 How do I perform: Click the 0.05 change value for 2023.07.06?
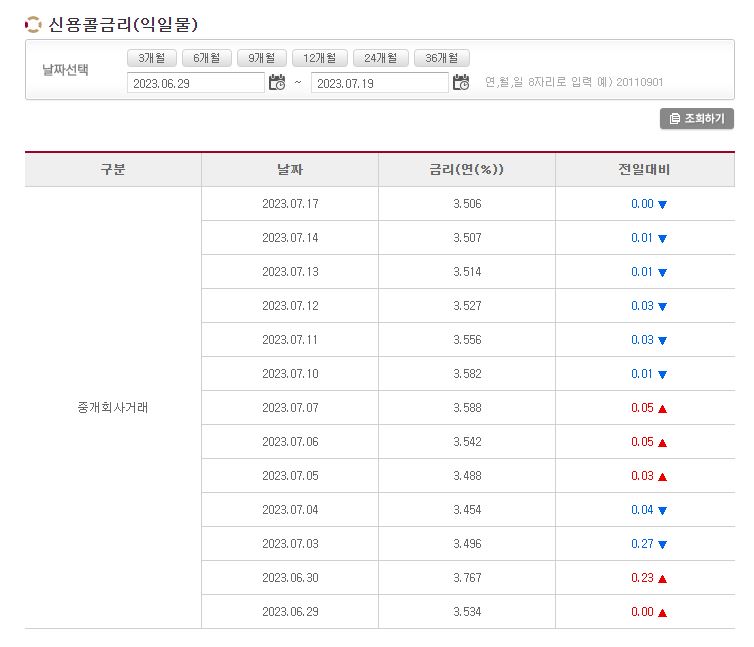pyautogui.click(x=642, y=442)
